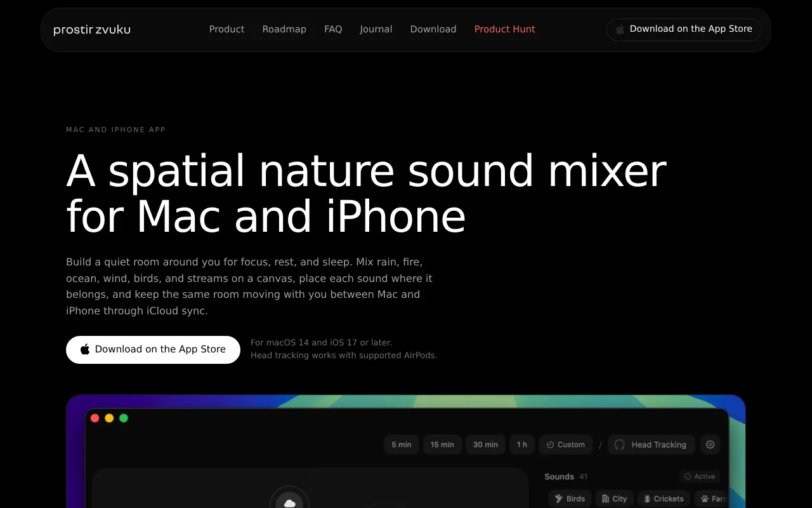Open the Product nav item
Screen dimensions: 812x508
pos(226,29)
